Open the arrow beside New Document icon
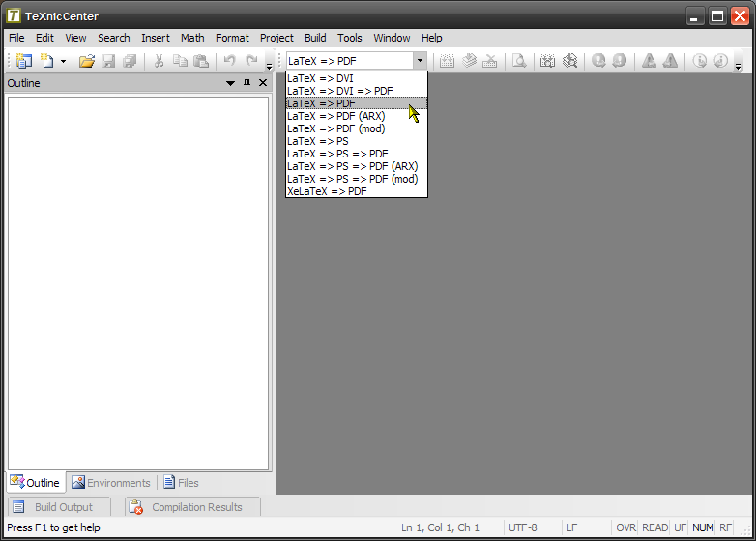 pos(63,61)
